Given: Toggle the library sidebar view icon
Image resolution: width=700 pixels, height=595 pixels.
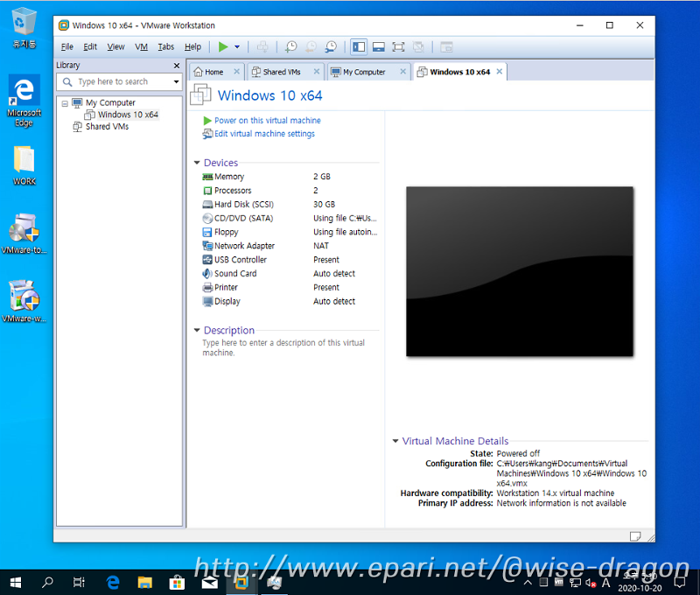Looking at the screenshot, I should (359, 47).
